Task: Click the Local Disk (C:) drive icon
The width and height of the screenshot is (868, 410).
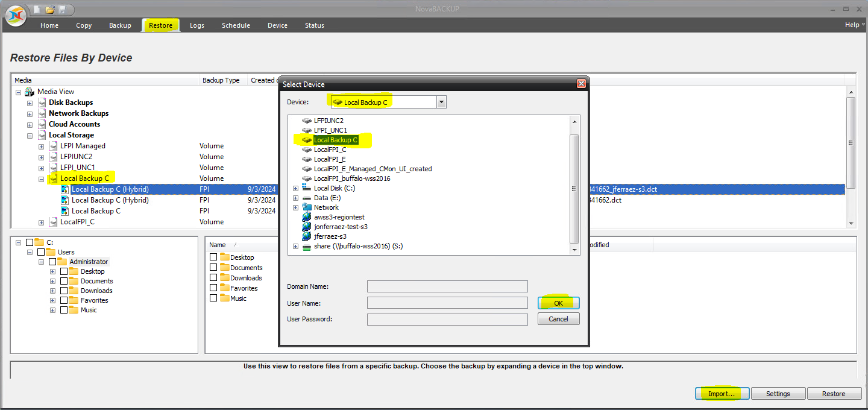Action: [307, 188]
